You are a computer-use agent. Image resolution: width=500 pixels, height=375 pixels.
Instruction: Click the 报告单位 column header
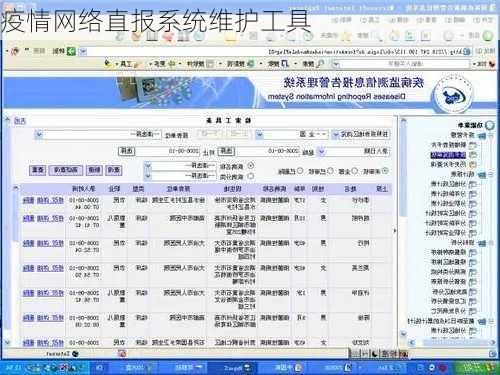coord(178,189)
